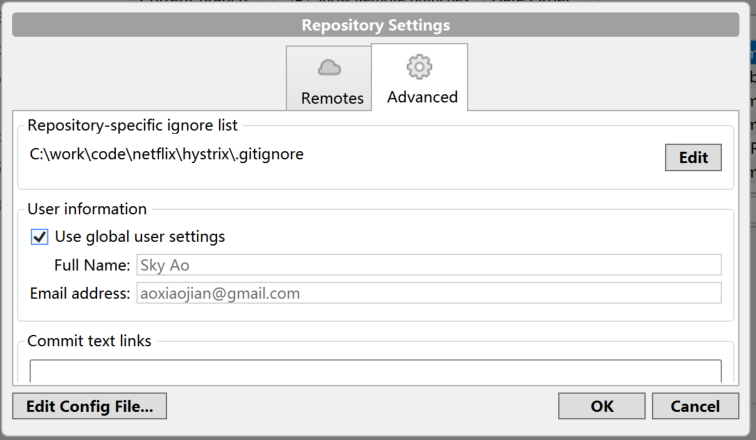Open the Edit Config File... button
The width and height of the screenshot is (756, 440).
point(89,406)
